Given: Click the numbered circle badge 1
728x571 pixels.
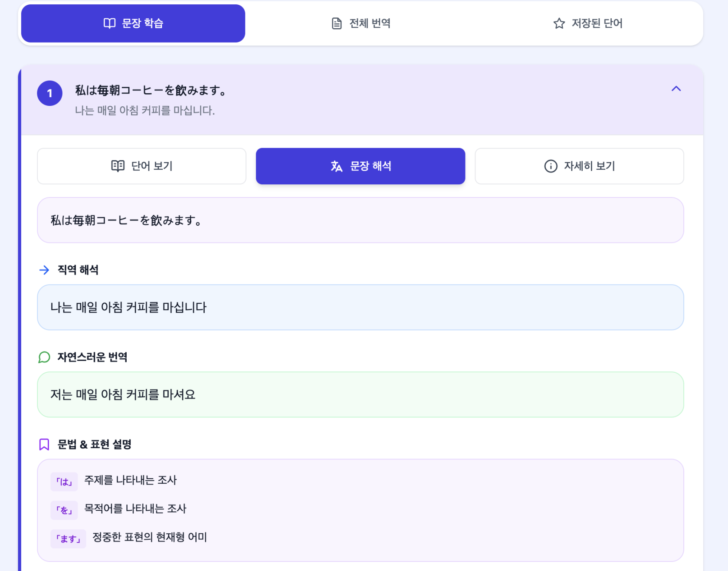Looking at the screenshot, I should click(50, 93).
